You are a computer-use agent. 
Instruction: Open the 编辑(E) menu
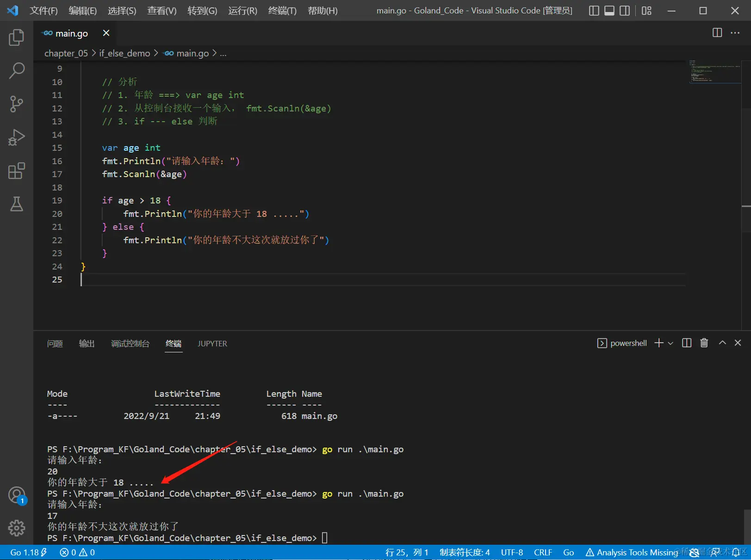point(82,11)
